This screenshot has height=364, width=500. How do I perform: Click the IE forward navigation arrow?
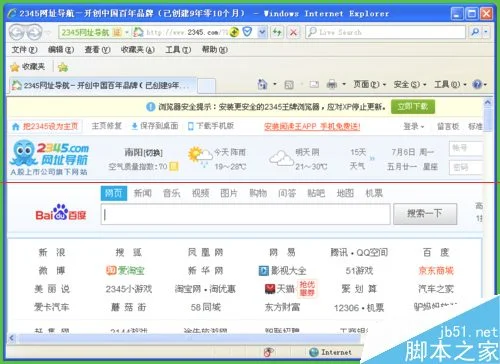[34, 32]
